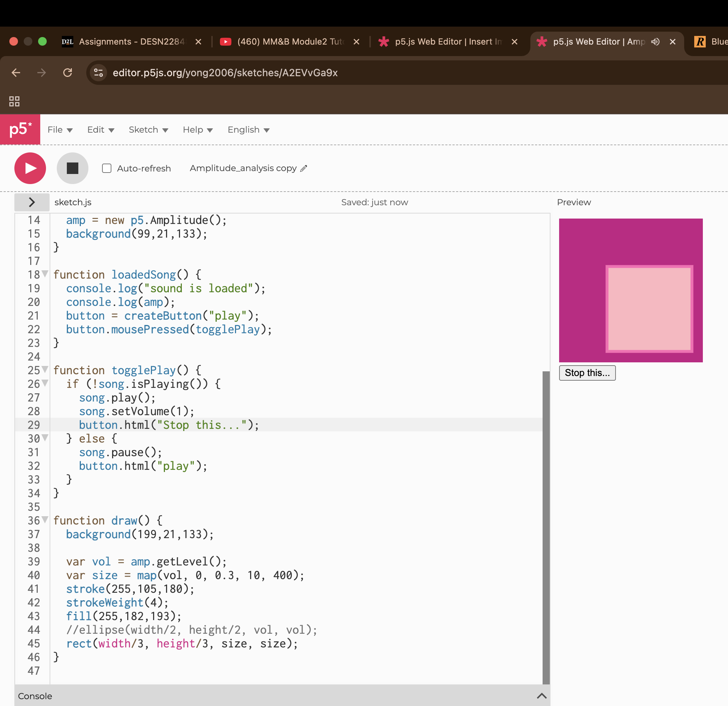The width and height of the screenshot is (728, 706).
Task: Click line 39 amp.getLevel() code
Action: 179,561
